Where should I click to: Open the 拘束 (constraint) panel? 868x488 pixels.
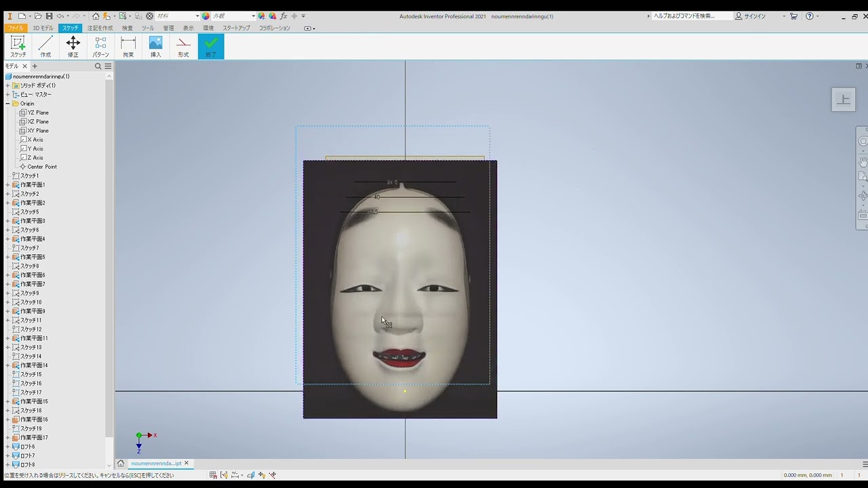128,46
